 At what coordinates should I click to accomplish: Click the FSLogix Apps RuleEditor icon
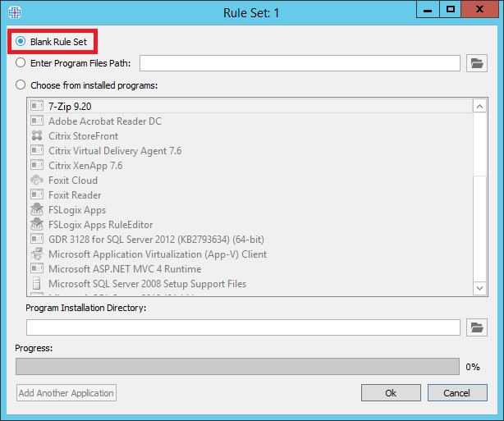click(x=37, y=224)
